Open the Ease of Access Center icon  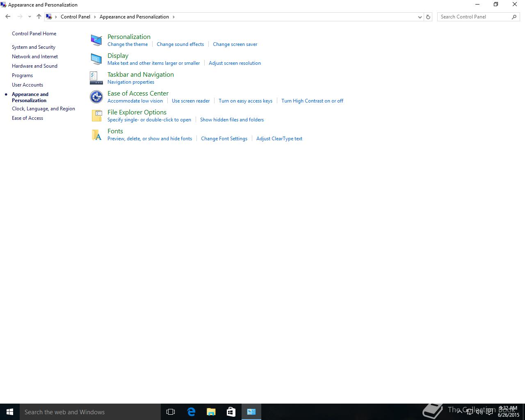pyautogui.click(x=96, y=97)
